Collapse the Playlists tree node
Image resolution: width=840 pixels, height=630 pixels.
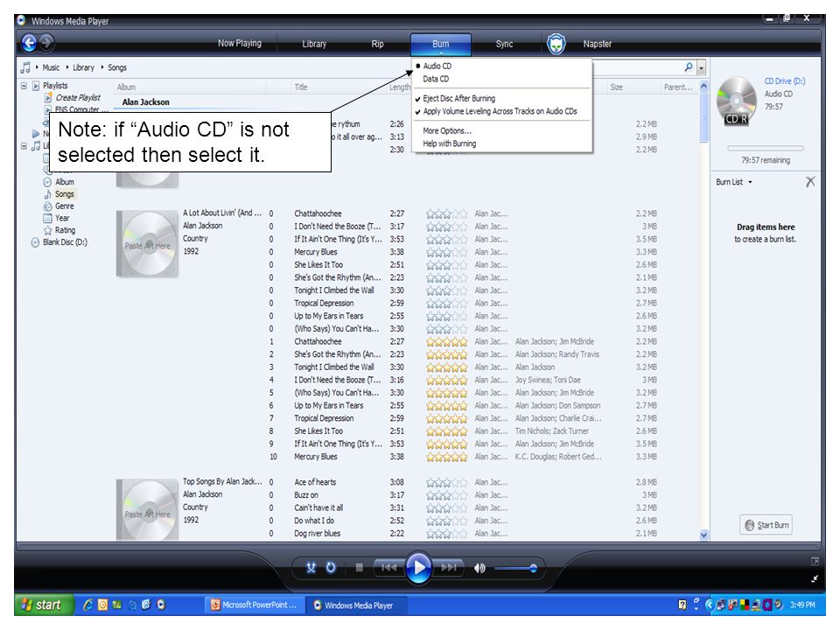[24, 86]
